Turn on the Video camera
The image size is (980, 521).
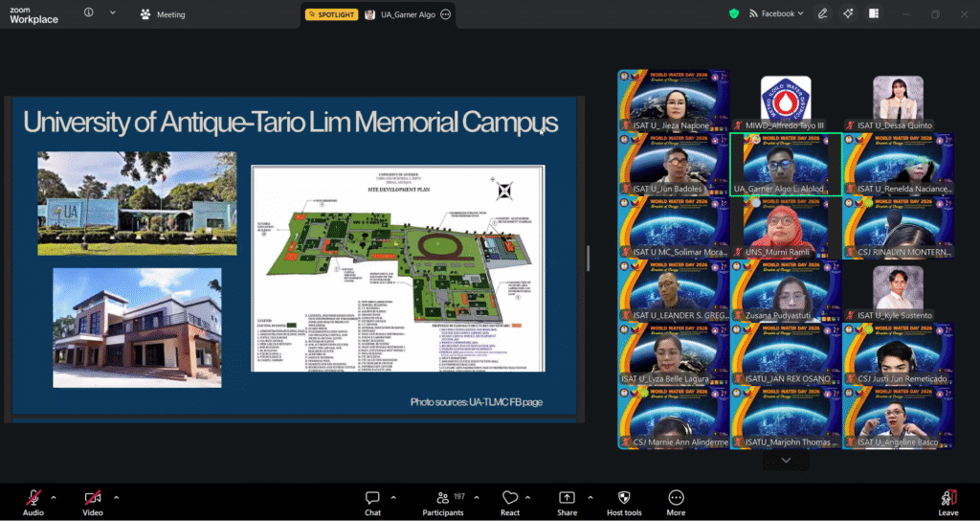coord(93,498)
